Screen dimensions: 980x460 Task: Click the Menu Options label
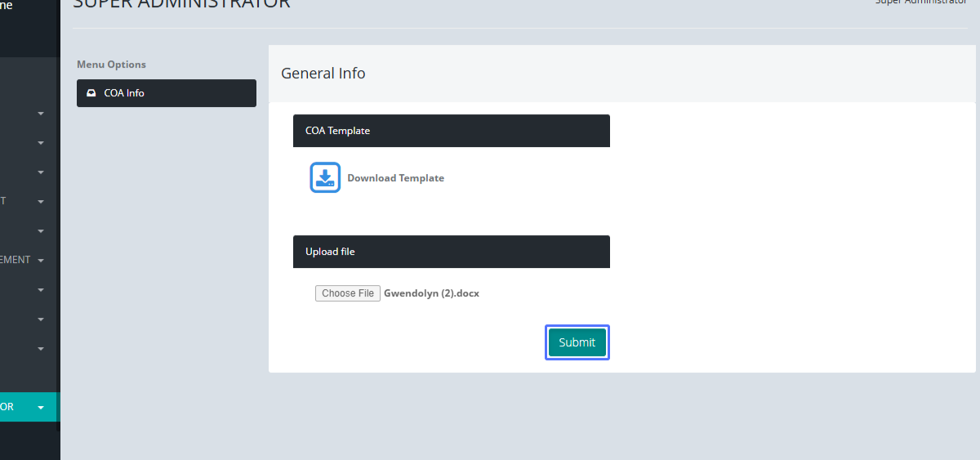111,65
